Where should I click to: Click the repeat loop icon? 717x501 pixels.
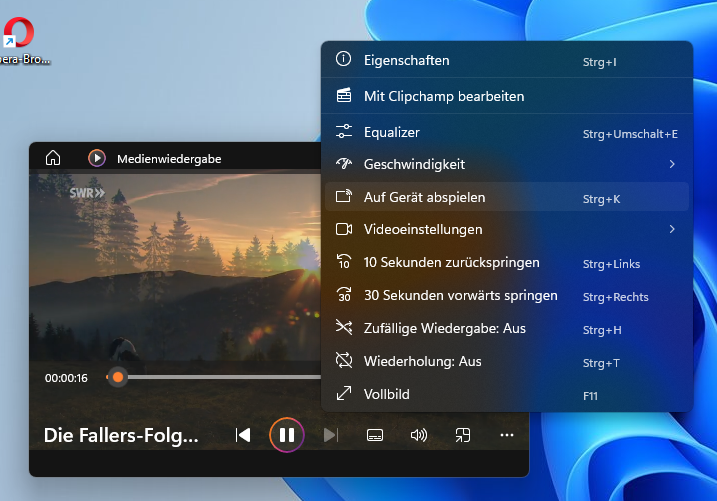(344, 360)
